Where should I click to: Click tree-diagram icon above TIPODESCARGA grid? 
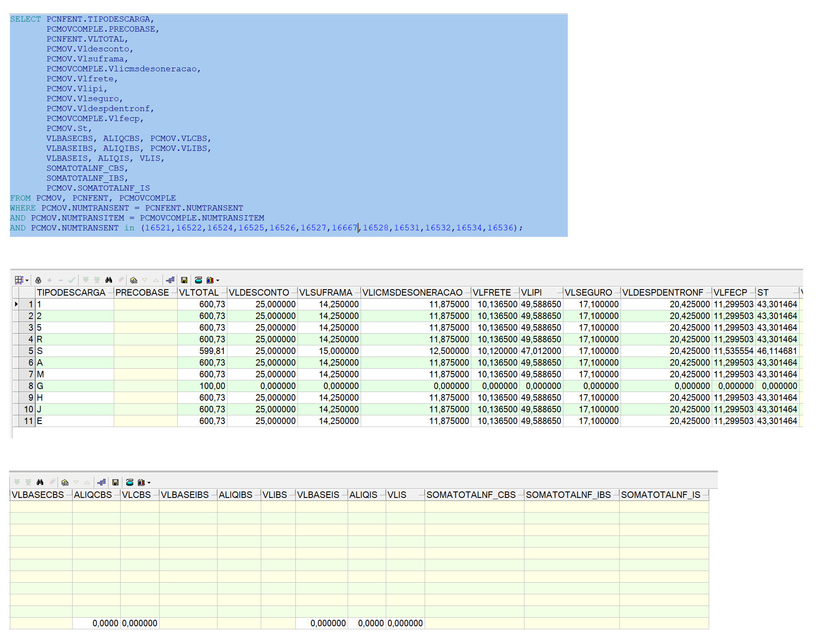pyautogui.click(x=170, y=280)
